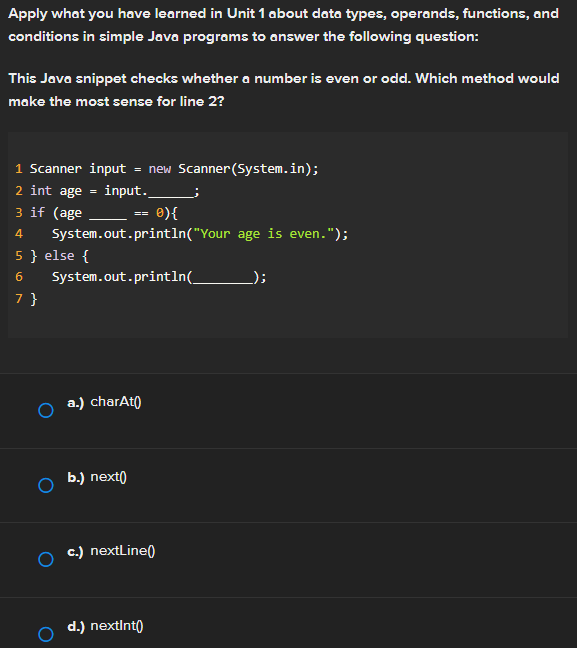Mark the nextInt() radio button
The height and width of the screenshot is (648, 577).
point(46,634)
